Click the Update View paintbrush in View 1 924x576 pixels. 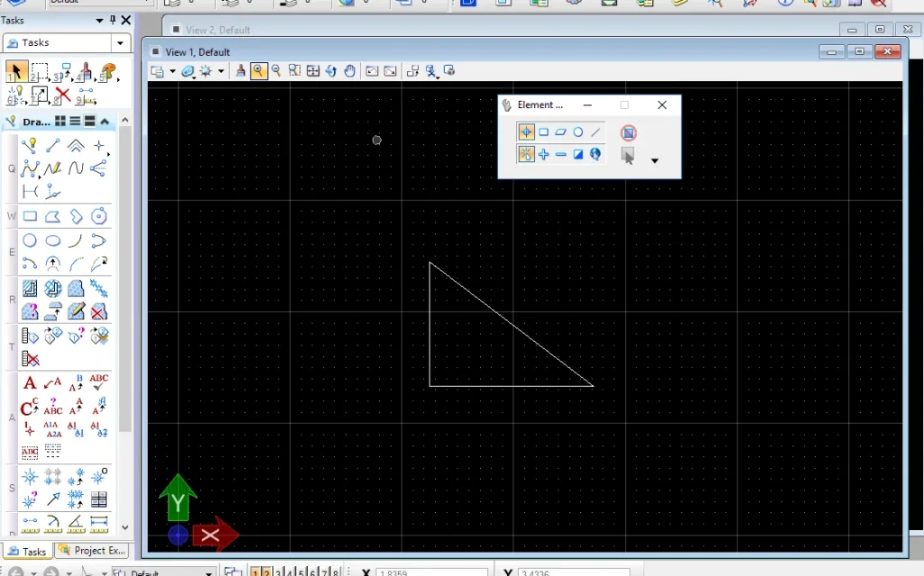240,71
